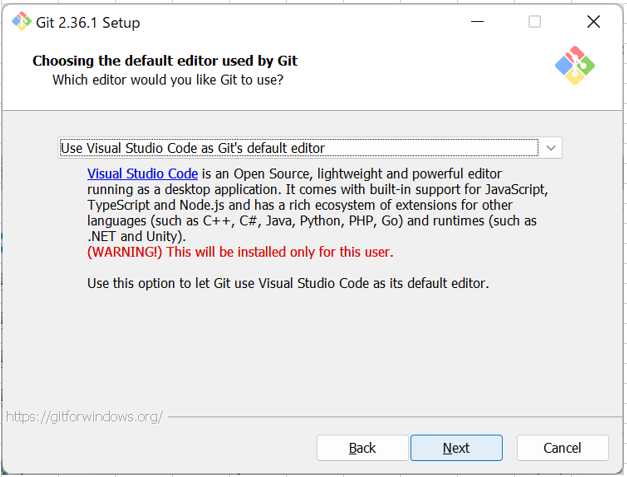Click the 'Git 2.36.1 Setup' title text
This screenshot has width=627, height=477.
pyautogui.click(x=88, y=23)
